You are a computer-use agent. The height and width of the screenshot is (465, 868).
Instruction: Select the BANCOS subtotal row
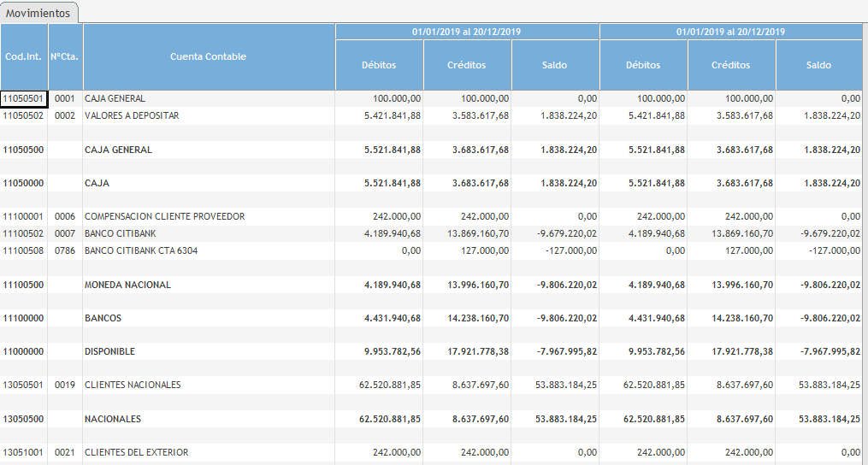pyautogui.click(x=103, y=318)
